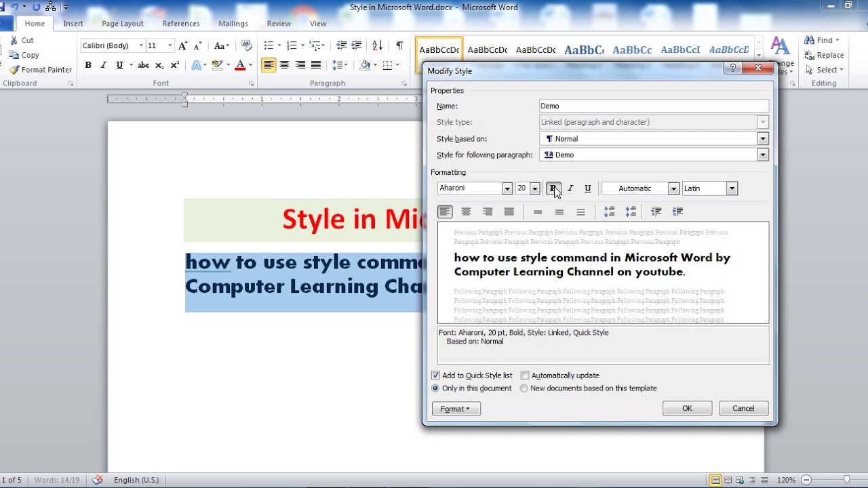Open Page Layout tab

click(x=123, y=24)
